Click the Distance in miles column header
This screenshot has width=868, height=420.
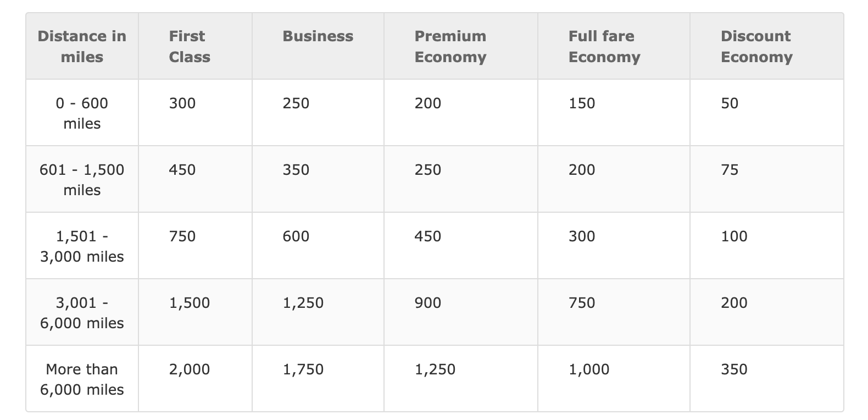click(82, 47)
